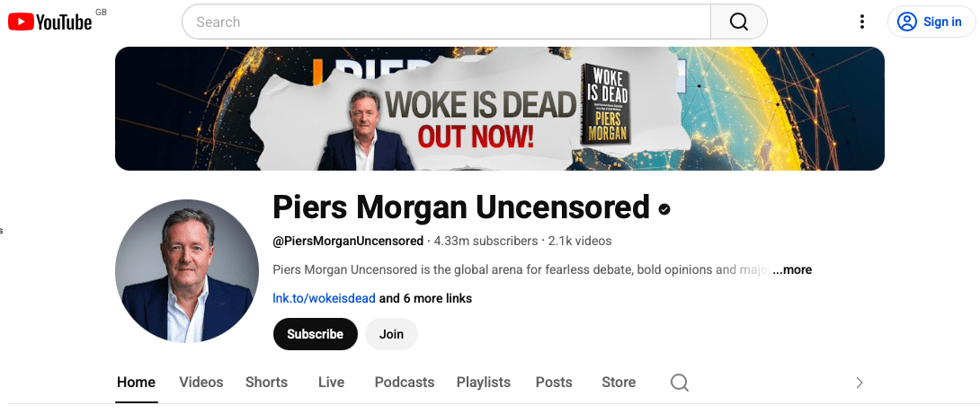Screen dimensions: 980x414
Task: Subscribe to Piers Morgan Uncensored
Action: pos(315,334)
